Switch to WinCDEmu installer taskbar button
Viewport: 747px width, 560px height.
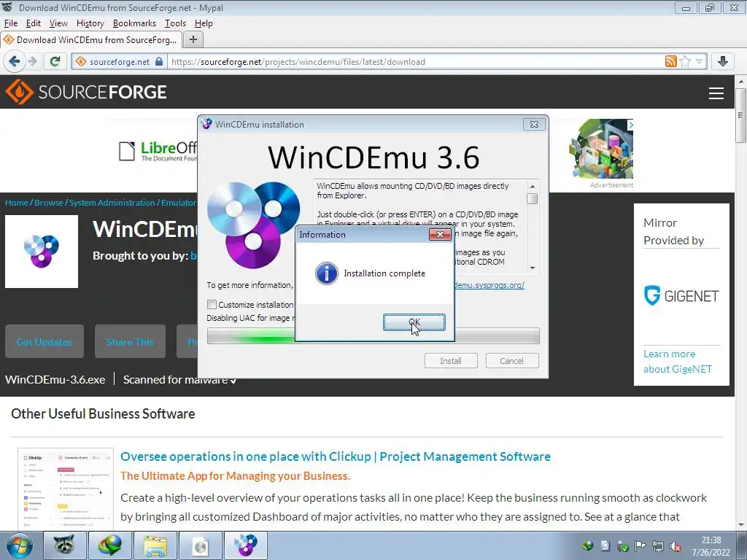245,545
